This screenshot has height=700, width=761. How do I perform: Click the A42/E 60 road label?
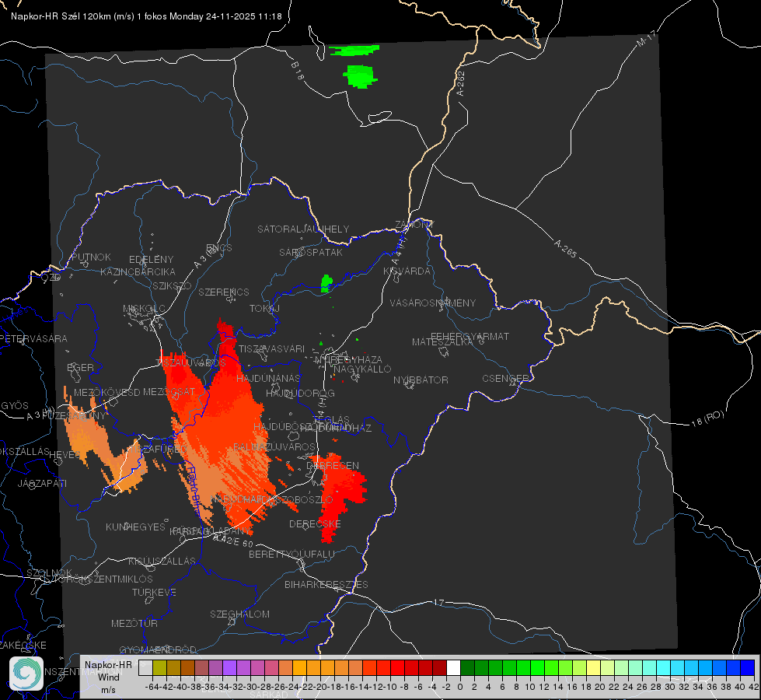(x=233, y=541)
